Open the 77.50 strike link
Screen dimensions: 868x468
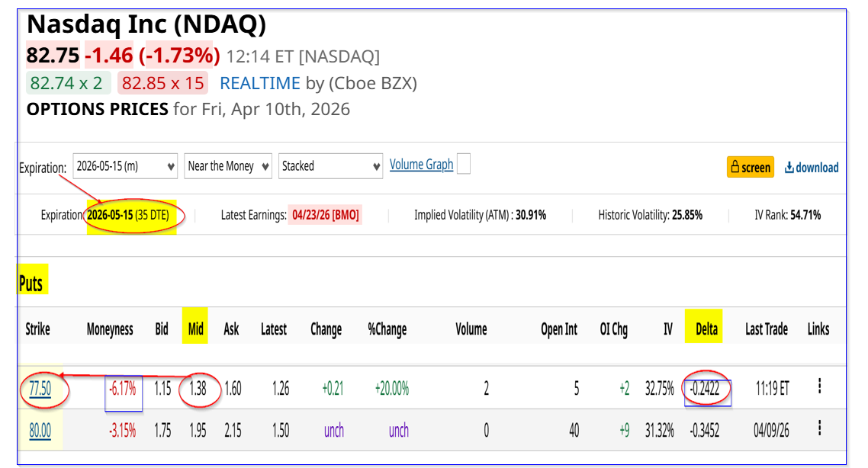tap(40, 388)
